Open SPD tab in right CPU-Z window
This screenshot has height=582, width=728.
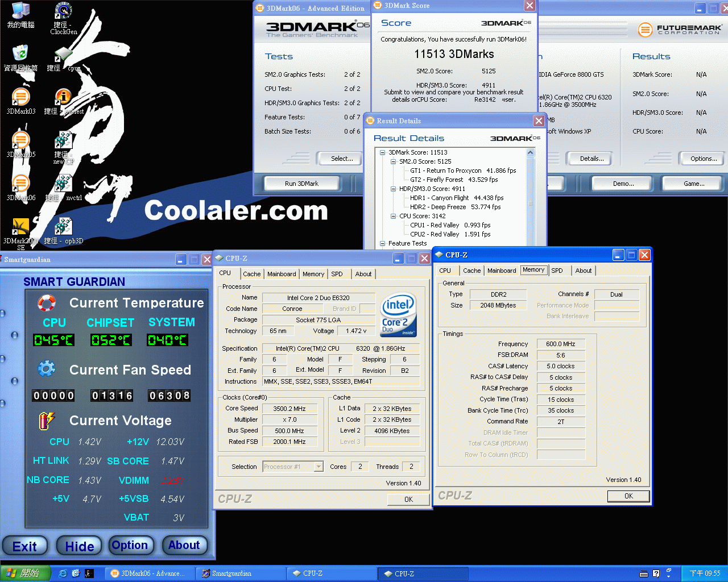tap(557, 271)
